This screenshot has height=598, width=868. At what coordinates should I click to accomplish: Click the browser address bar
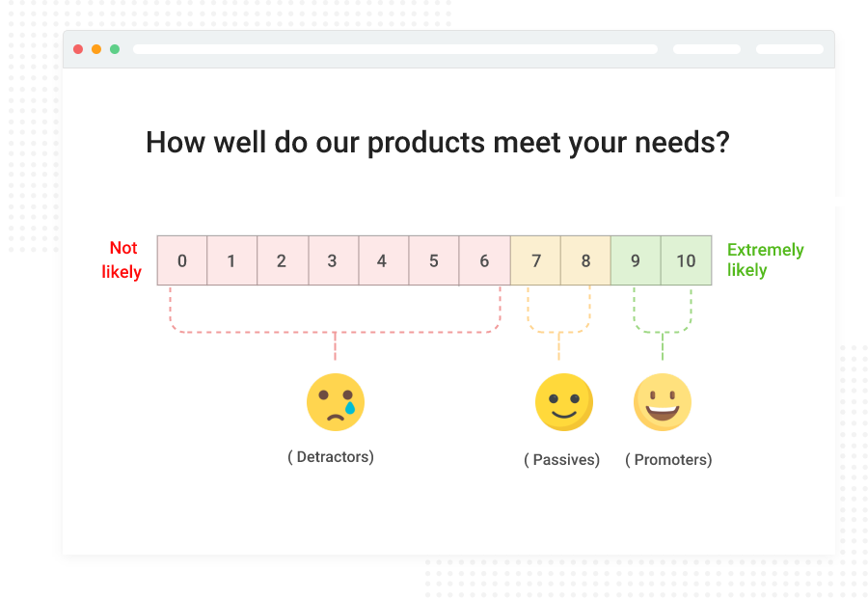(x=395, y=49)
